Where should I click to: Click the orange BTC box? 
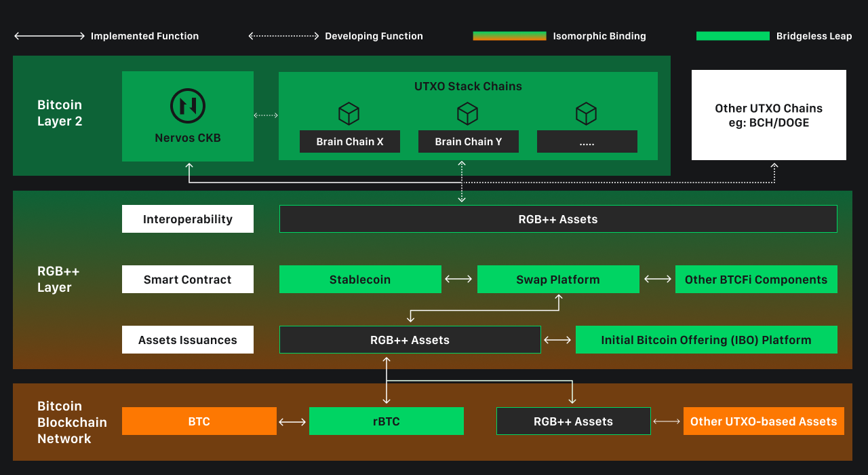tap(199, 421)
